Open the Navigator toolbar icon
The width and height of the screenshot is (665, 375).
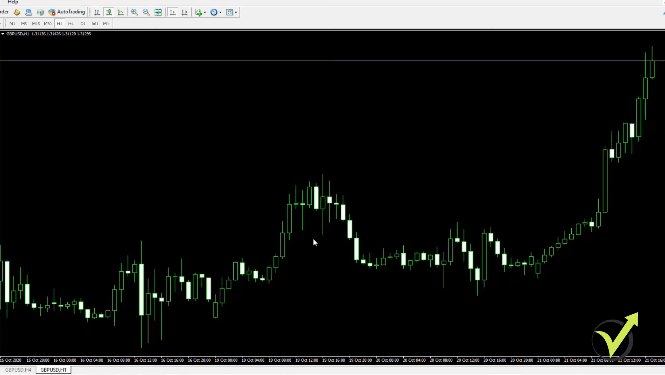(40, 12)
